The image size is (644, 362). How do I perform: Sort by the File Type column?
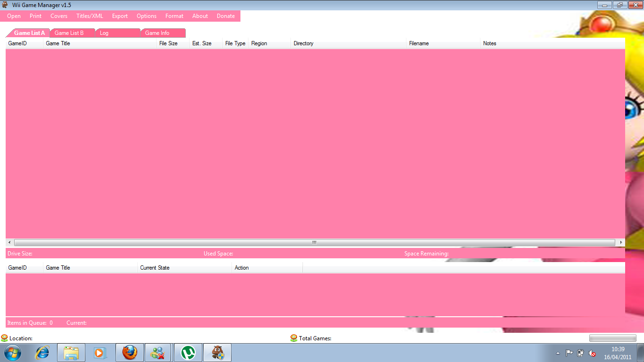(235, 43)
